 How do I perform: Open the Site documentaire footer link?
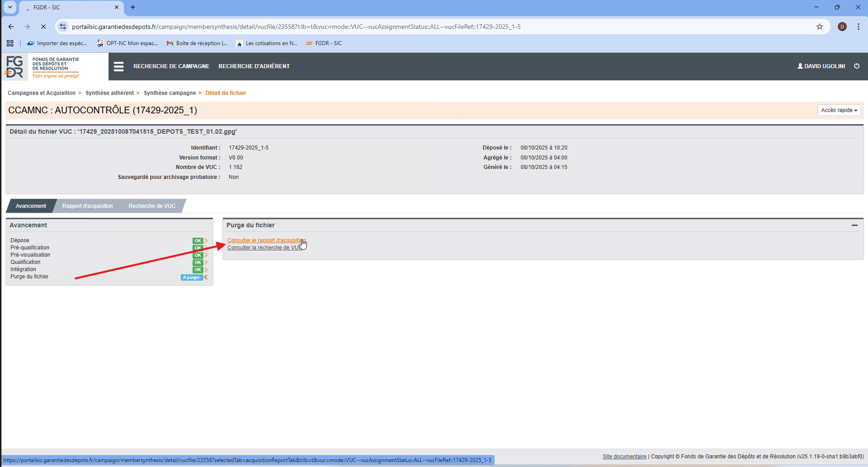(624, 456)
